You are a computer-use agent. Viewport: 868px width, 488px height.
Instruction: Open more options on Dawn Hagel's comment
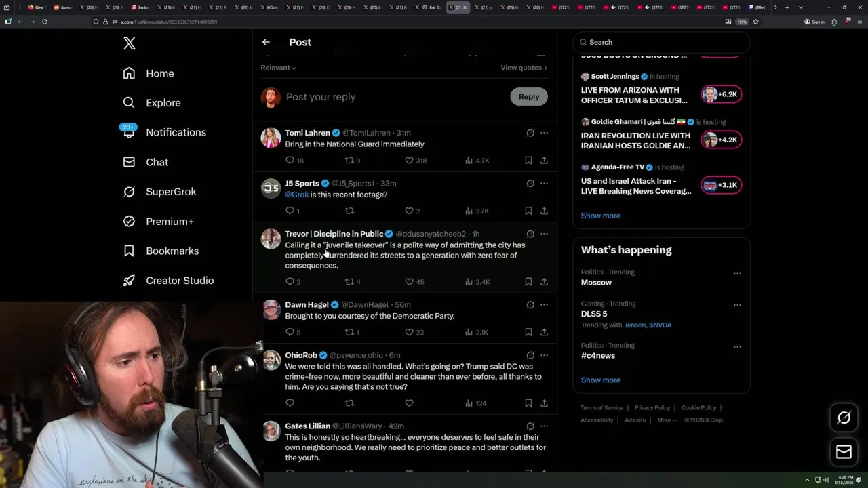pyautogui.click(x=544, y=304)
